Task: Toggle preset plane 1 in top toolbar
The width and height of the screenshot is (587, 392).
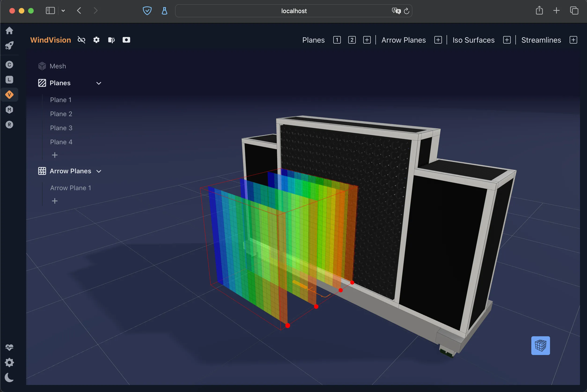Action: (x=337, y=40)
